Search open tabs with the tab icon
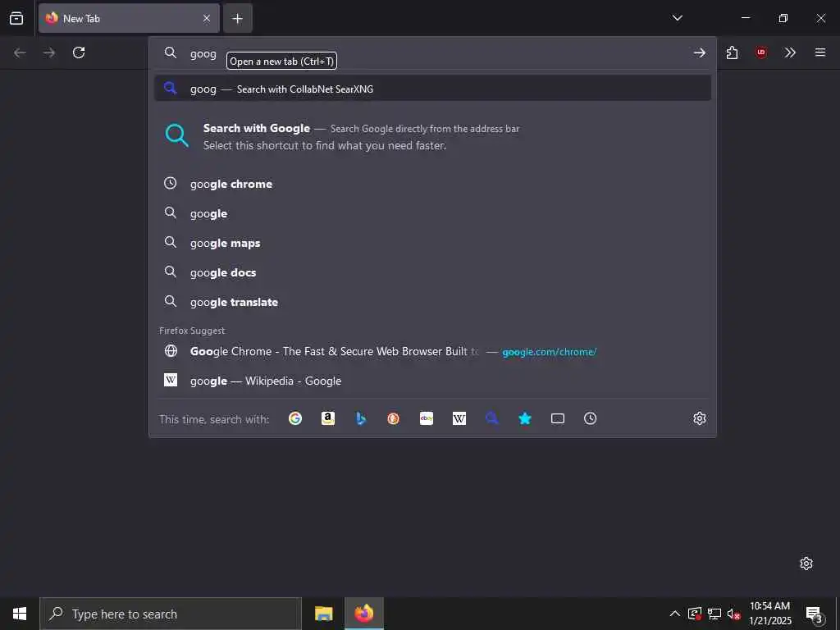 pyautogui.click(x=558, y=418)
